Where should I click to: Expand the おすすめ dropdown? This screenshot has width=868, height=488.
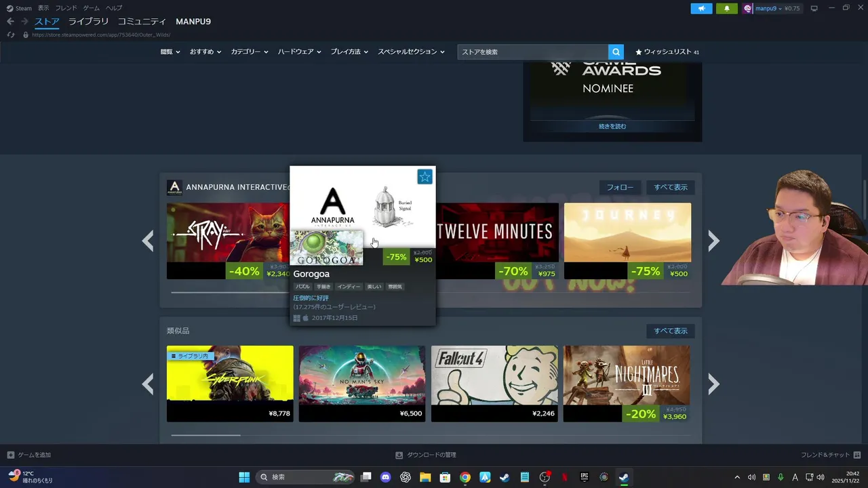[205, 52]
